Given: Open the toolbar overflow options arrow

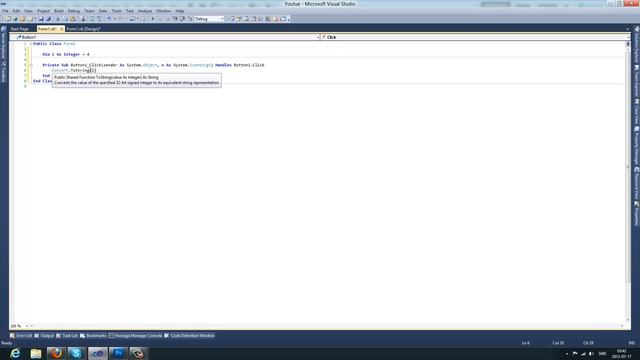Looking at the screenshot, I should (289, 19).
